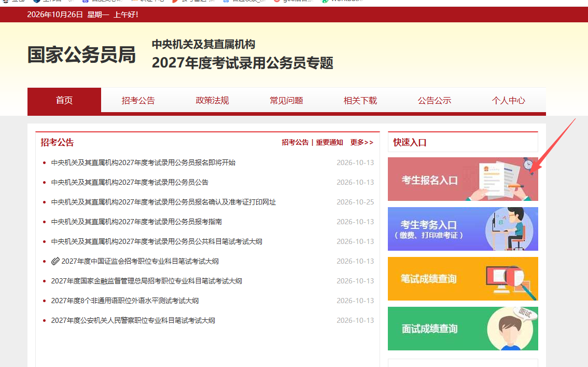Open 考生报名入口 banner
Viewport: 588px width, 367px height.
coord(463,179)
